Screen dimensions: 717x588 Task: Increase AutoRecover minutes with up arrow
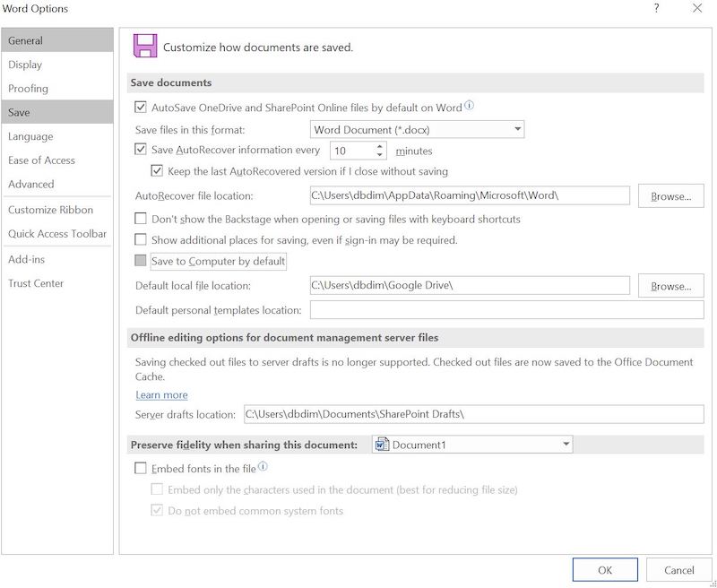pyautogui.click(x=379, y=146)
